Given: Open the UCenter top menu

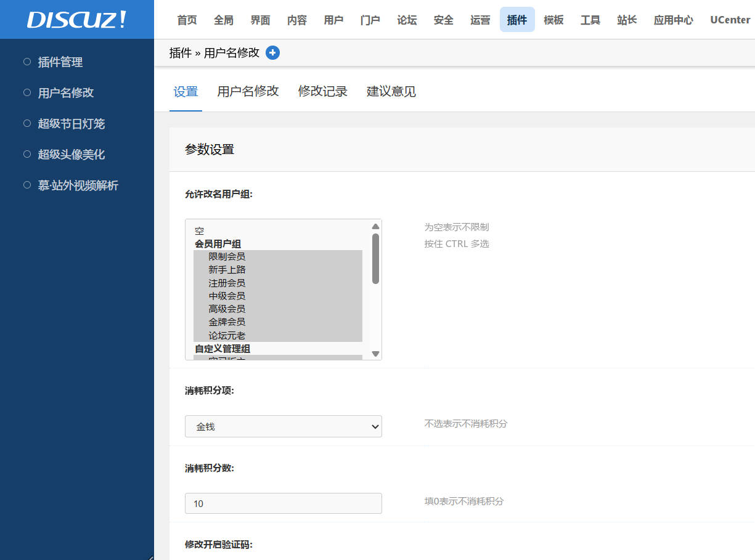Looking at the screenshot, I should pyautogui.click(x=730, y=20).
